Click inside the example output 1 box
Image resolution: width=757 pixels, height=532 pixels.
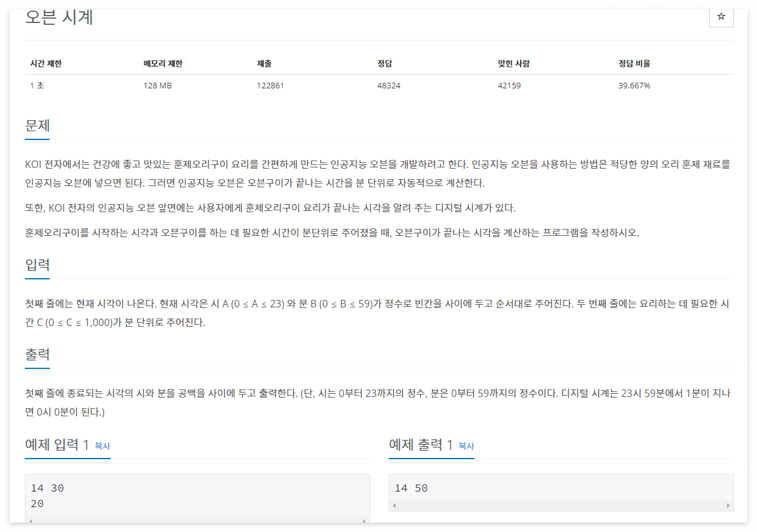click(x=561, y=493)
